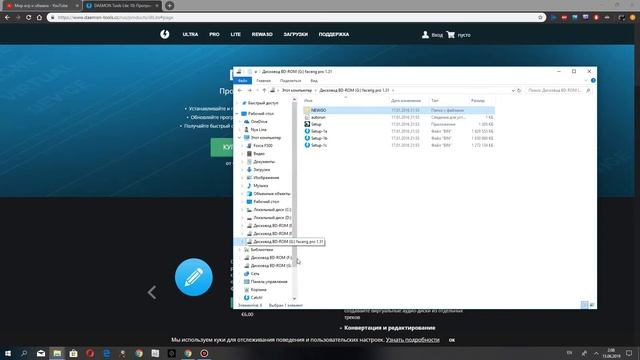Refresh the Explorer address bar
Screen dimensions: 640x360
tap(519, 90)
